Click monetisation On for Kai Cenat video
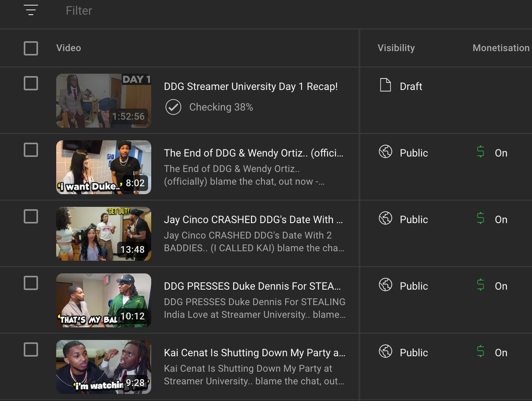 (x=501, y=353)
